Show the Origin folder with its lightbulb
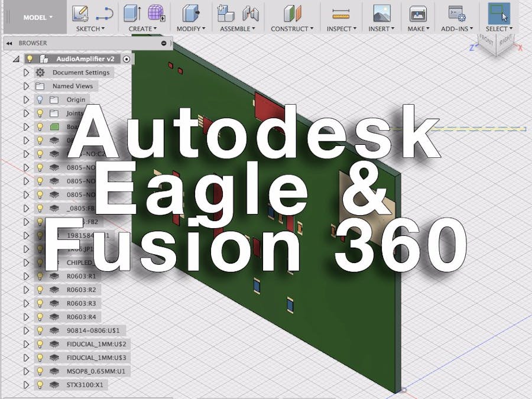Image resolution: width=532 pixels, height=399 pixels. point(40,99)
